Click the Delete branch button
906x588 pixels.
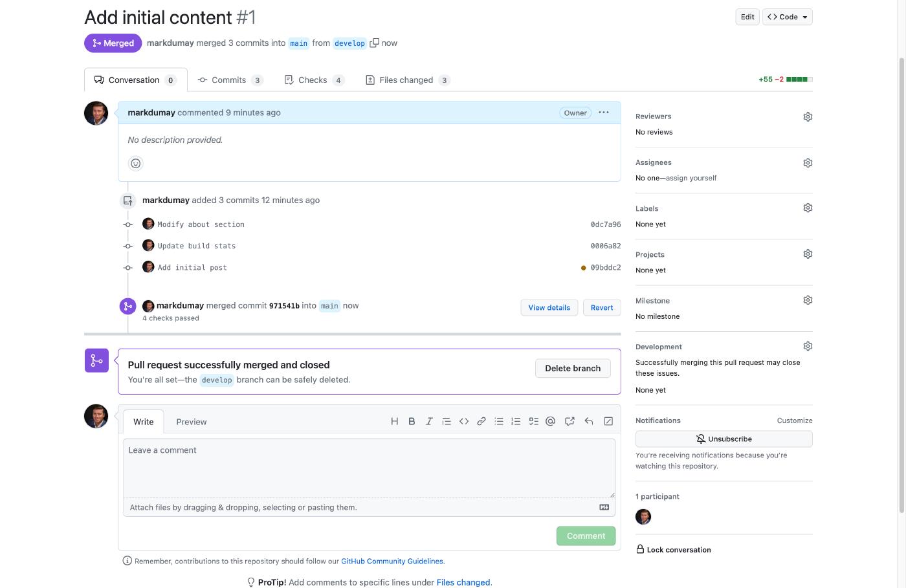pos(573,368)
